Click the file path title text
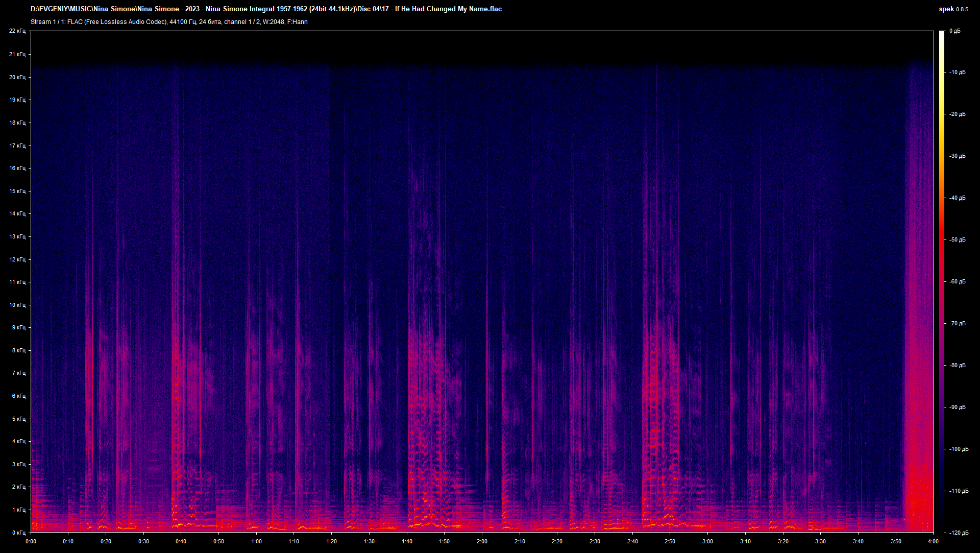980x553 pixels. pyautogui.click(x=266, y=9)
